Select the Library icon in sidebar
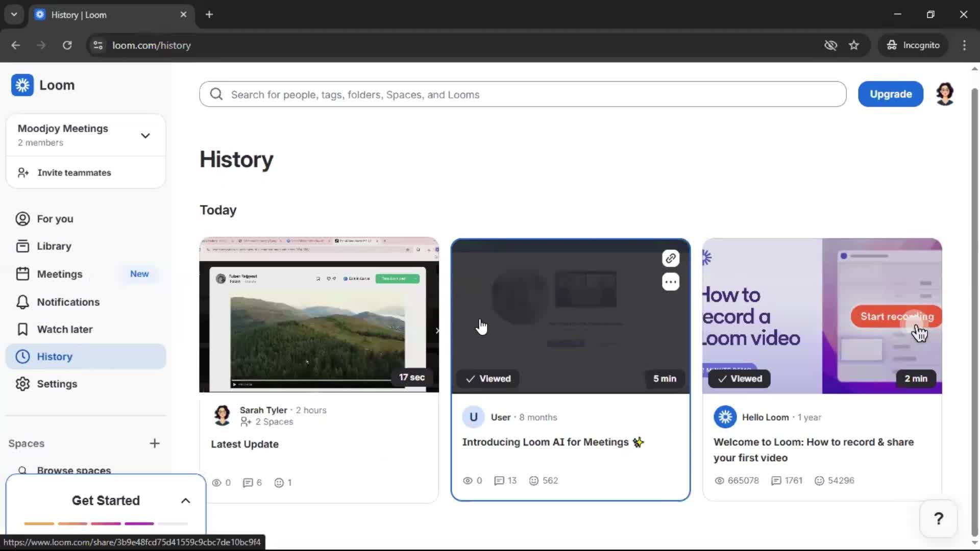The width and height of the screenshot is (980, 551). (x=54, y=245)
